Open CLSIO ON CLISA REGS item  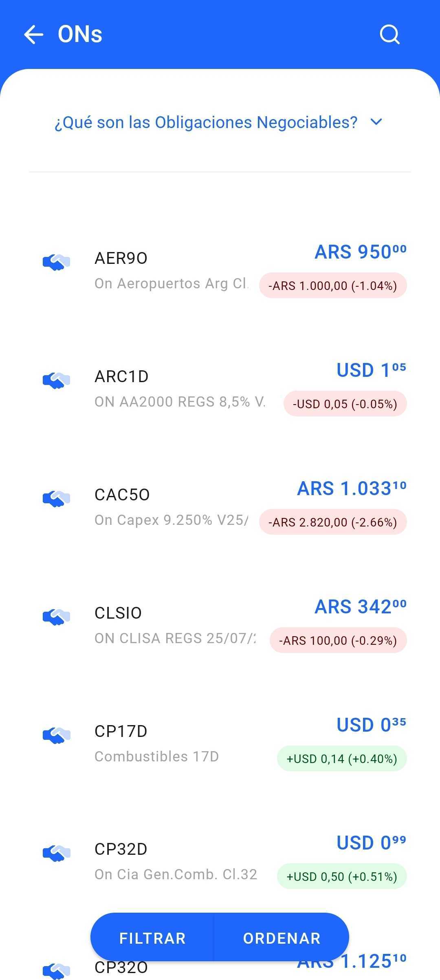[220, 625]
